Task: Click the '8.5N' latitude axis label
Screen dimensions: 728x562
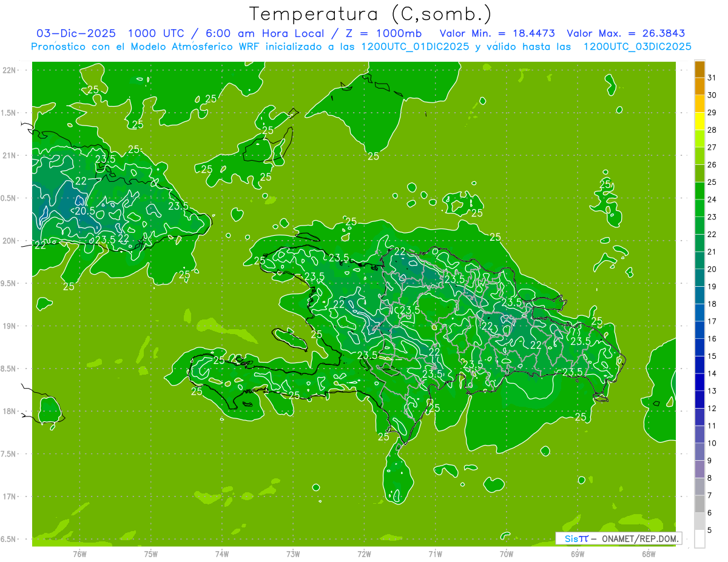Action: (9, 369)
